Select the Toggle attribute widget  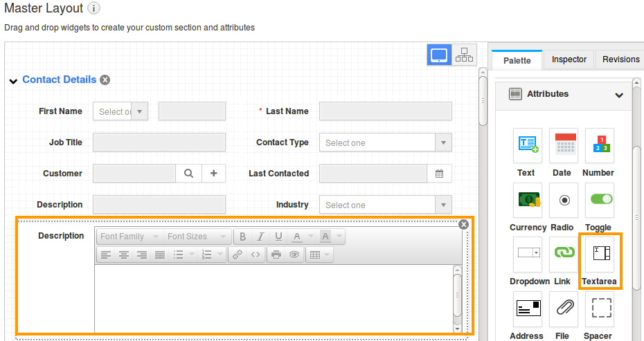pyautogui.click(x=600, y=201)
